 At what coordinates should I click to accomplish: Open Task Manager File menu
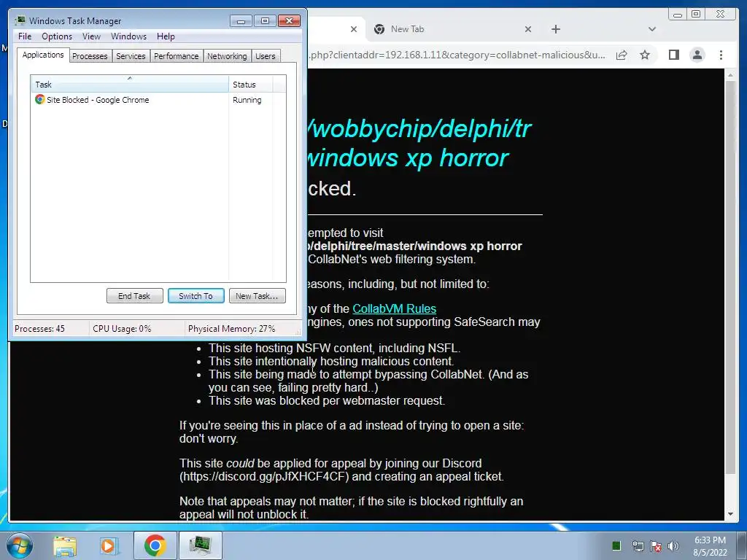25,36
